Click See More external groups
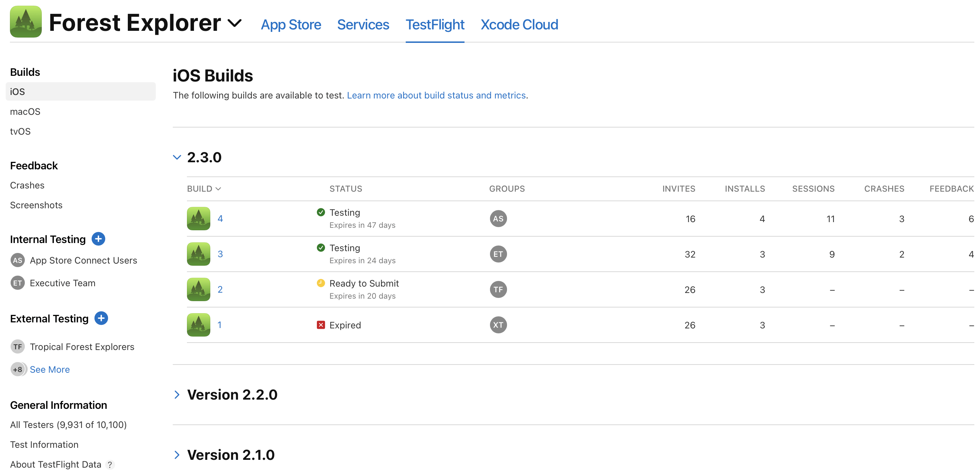Image resolution: width=980 pixels, height=474 pixels. point(50,369)
